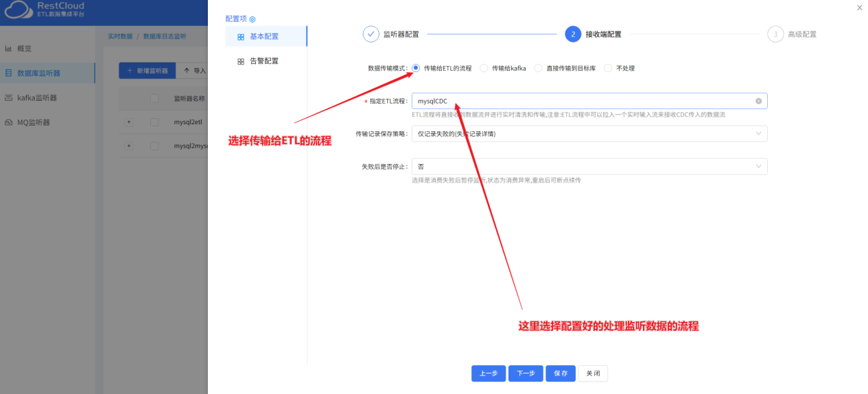Clear the mysqlCDC input value icon

tap(758, 101)
